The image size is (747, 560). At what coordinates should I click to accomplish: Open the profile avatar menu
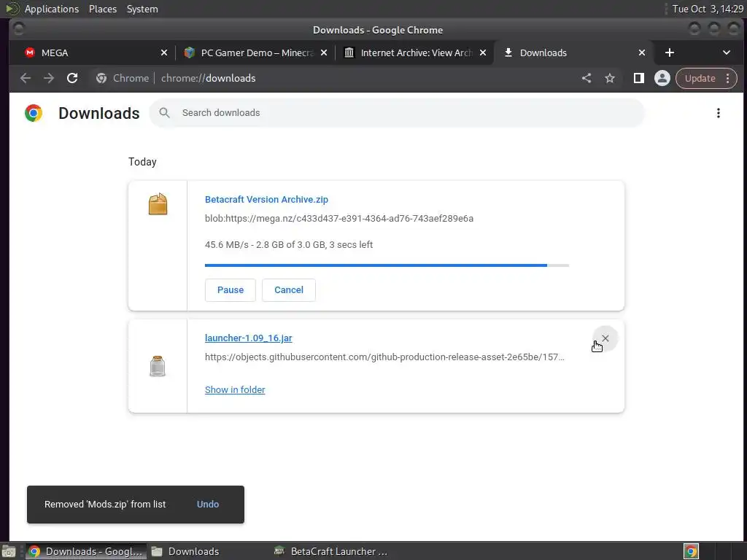click(662, 78)
